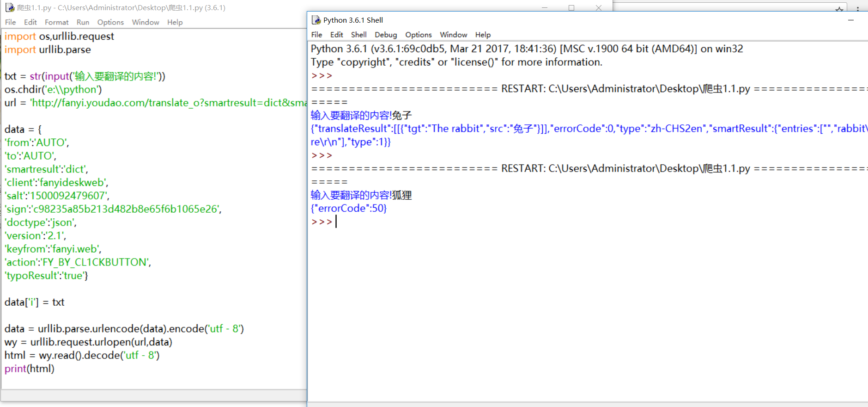Click the editor window's Python file icon

pos(10,8)
